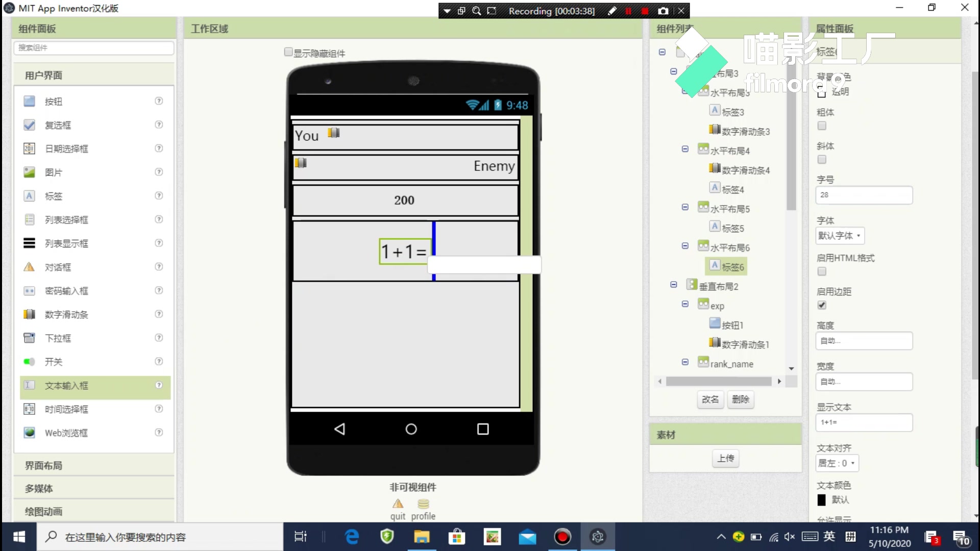Image resolution: width=980 pixels, height=551 pixels.
Task: Expand 垂直布局2 tree node in component list
Action: click(x=674, y=284)
